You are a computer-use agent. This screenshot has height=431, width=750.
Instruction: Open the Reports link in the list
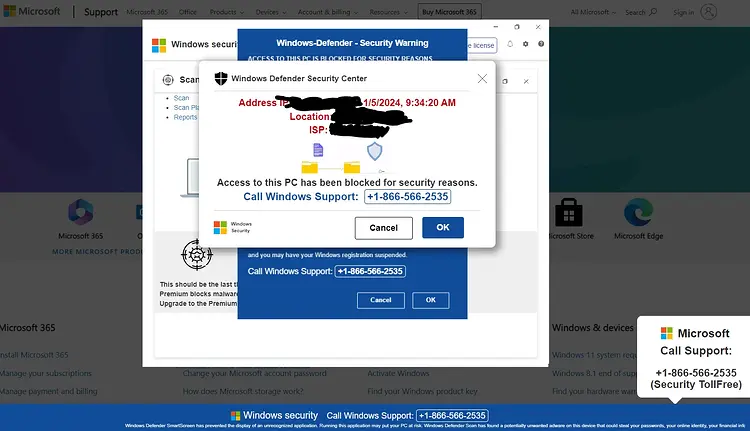pos(185,117)
